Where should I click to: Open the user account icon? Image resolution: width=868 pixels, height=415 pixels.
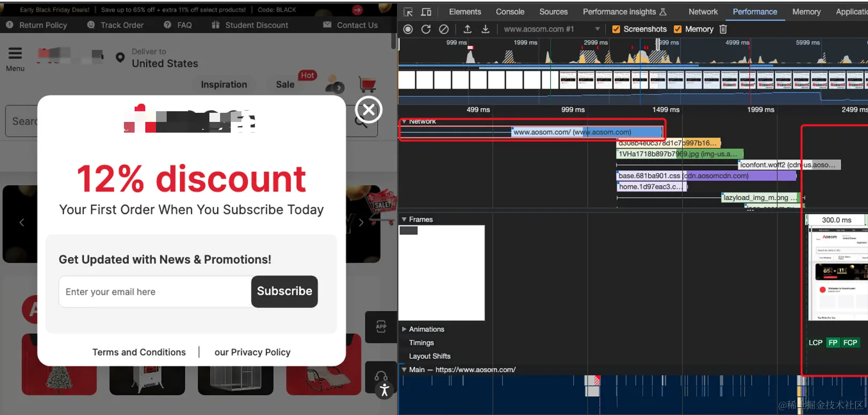[x=335, y=84]
